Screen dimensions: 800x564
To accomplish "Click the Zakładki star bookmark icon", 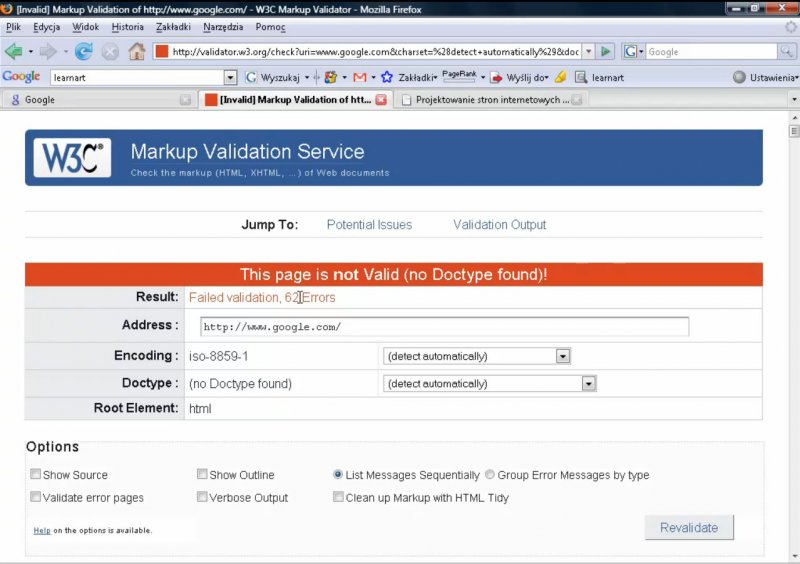I will 387,77.
